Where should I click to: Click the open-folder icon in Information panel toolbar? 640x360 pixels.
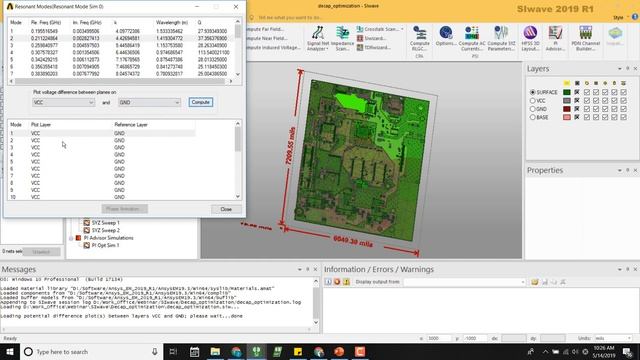(534, 282)
